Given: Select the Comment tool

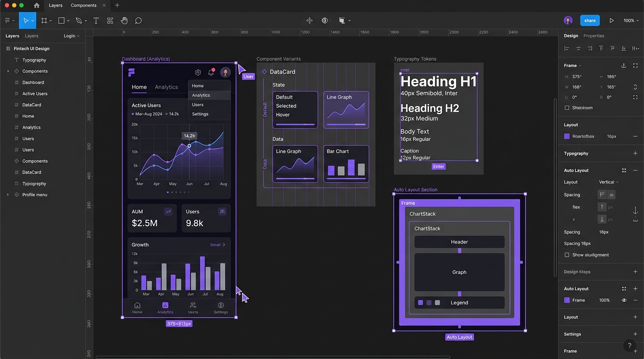Looking at the screenshot, I should coord(139,21).
